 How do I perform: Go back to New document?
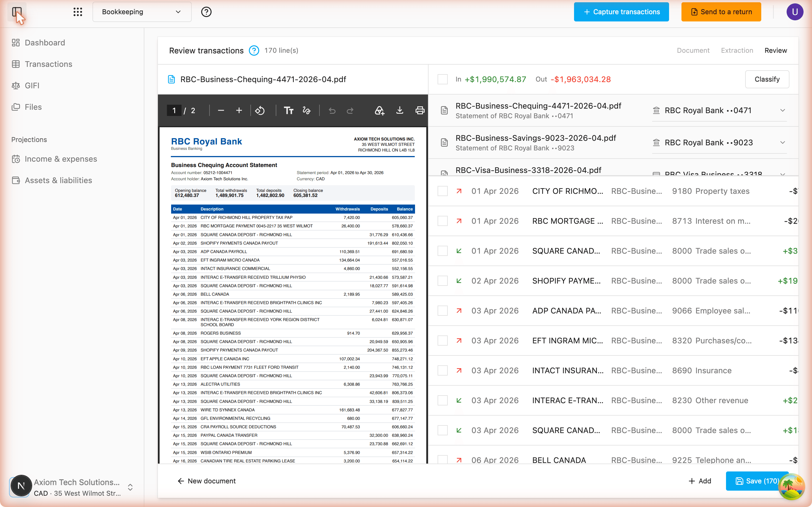pos(206,481)
